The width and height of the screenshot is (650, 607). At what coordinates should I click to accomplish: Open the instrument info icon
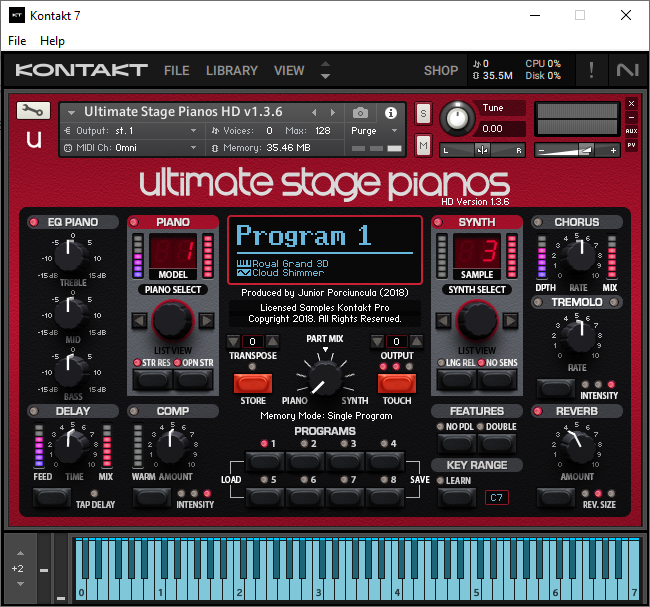(x=390, y=113)
